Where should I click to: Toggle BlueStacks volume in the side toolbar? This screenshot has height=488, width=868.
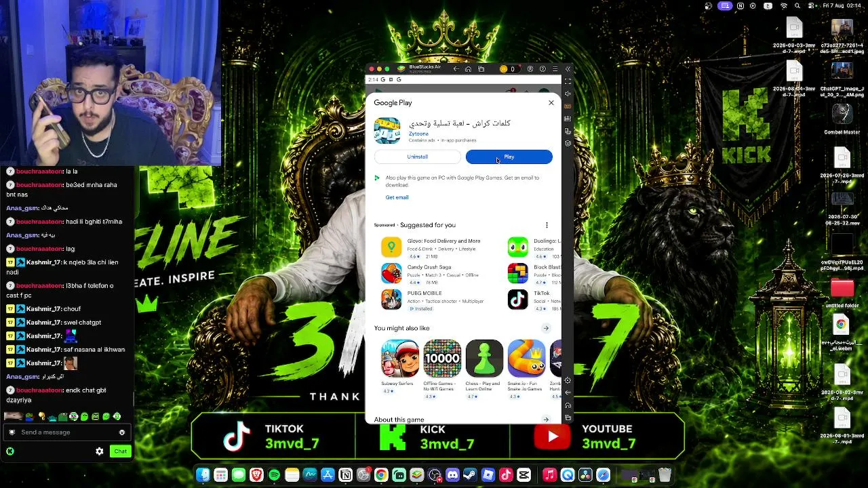[x=568, y=94]
